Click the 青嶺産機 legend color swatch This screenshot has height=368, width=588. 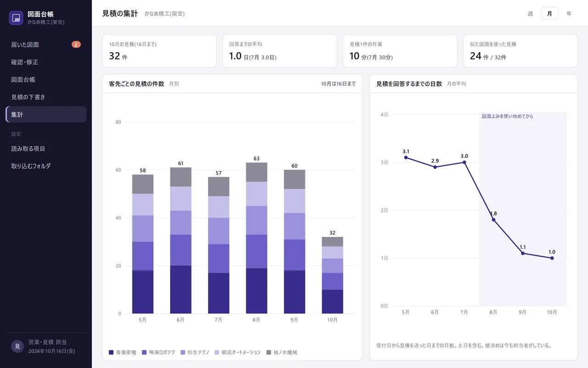tap(111, 352)
